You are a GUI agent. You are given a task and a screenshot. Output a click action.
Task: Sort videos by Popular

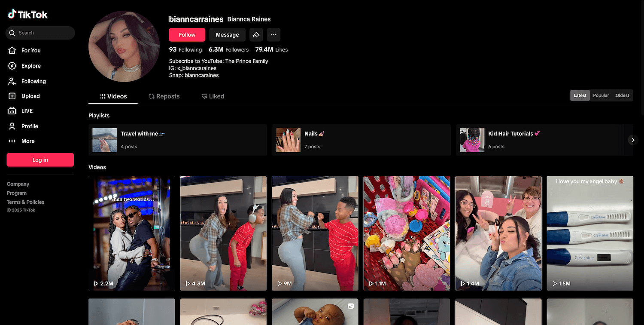[601, 95]
